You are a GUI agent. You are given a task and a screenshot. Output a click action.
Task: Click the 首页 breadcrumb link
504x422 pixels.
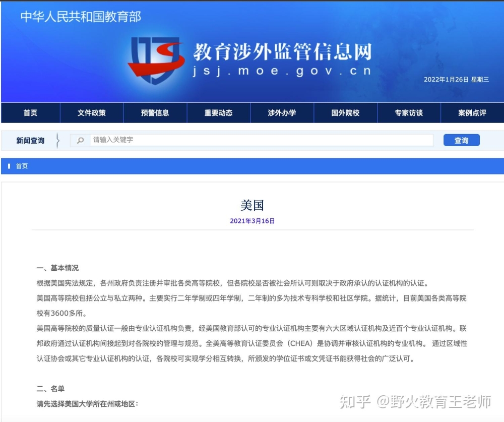(x=22, y=166)
